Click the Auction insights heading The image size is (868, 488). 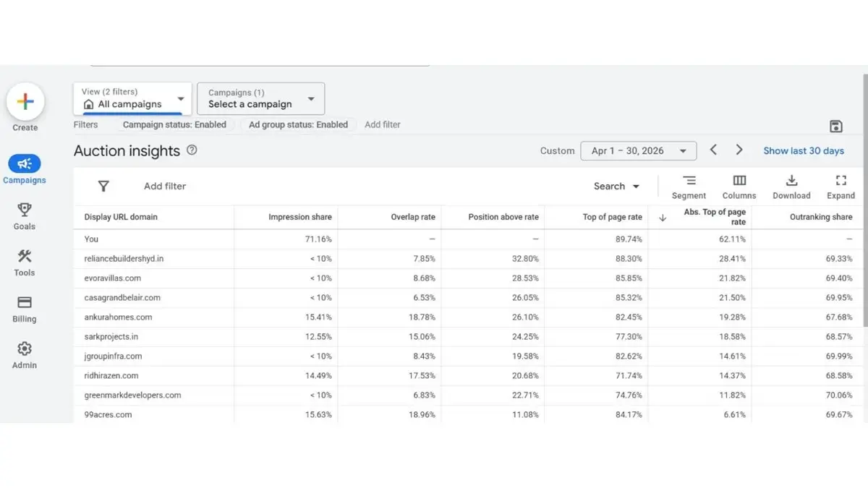127,150
